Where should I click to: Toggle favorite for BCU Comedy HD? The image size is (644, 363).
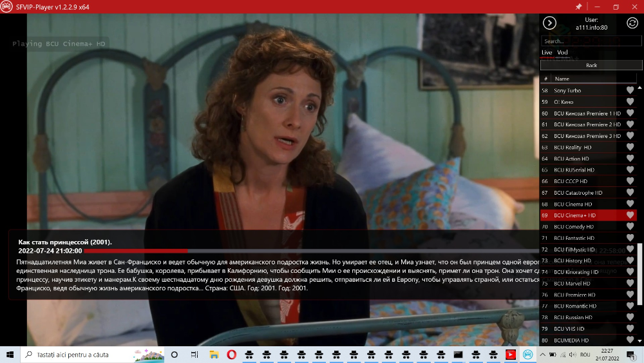(x=630, y=226)
